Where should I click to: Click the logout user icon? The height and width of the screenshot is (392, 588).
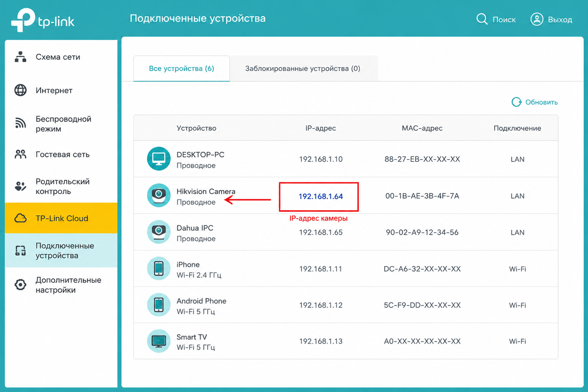[x=537, y=19]
